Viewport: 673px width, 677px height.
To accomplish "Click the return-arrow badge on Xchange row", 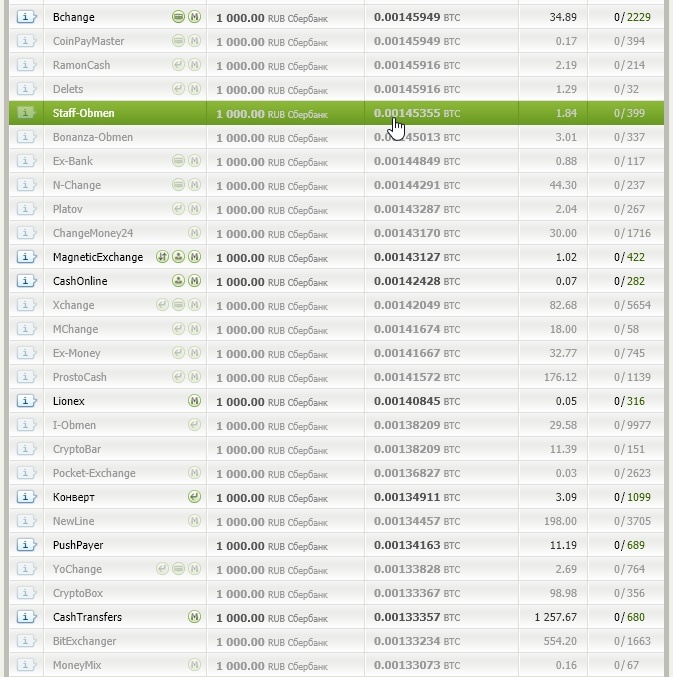I will click(x=162, y=305).
